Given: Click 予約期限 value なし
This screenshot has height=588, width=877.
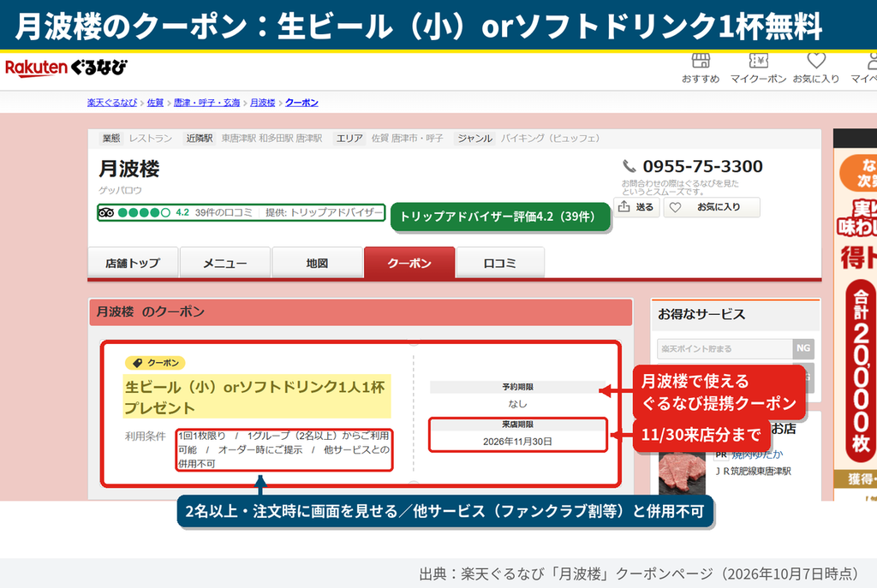Looking at the screenshot, I should pos(517,403).
